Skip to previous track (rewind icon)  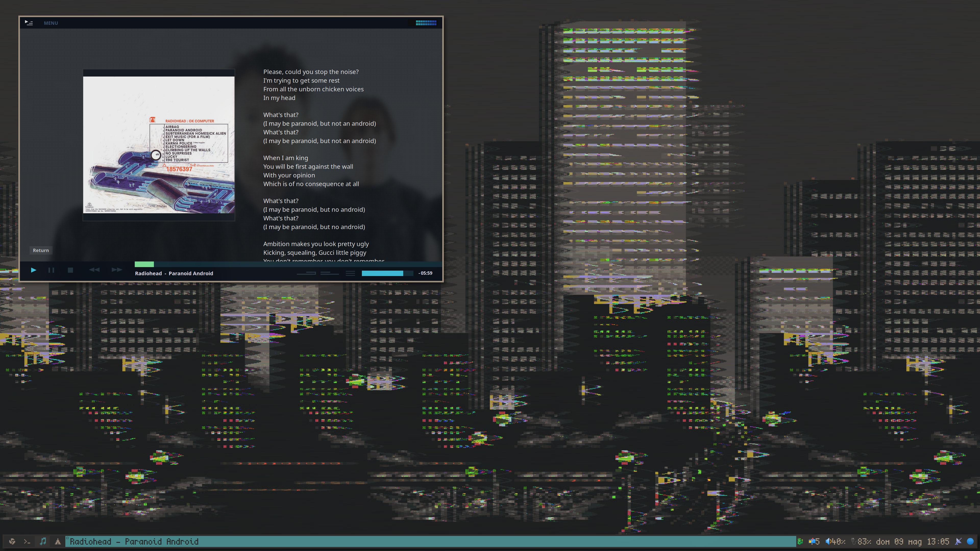tap(94, 270)
